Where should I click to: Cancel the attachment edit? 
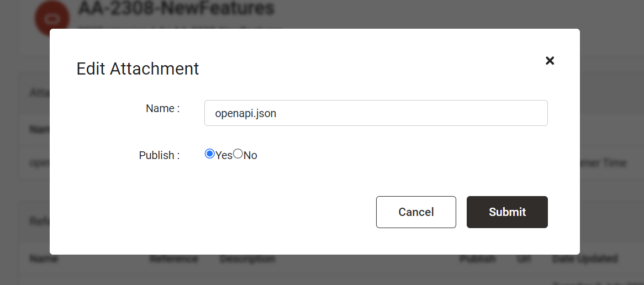pyautogui.click(x=416, y=212)
